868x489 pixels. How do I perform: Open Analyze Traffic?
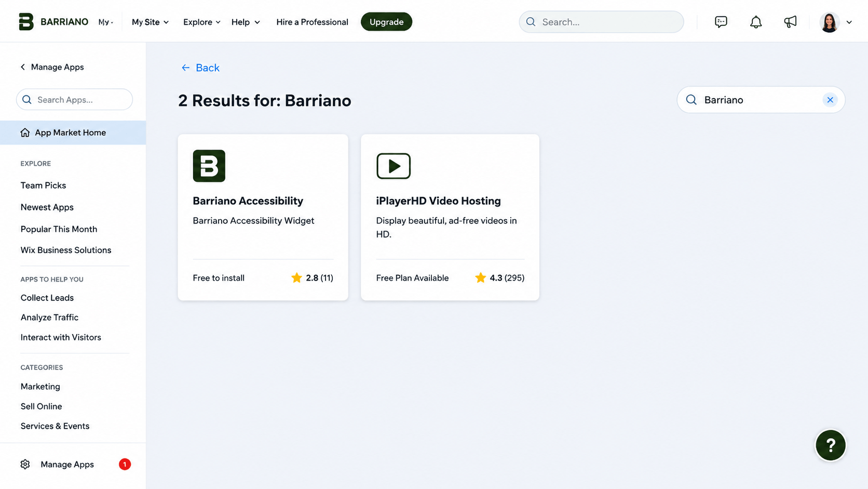[x=49, y=318]
